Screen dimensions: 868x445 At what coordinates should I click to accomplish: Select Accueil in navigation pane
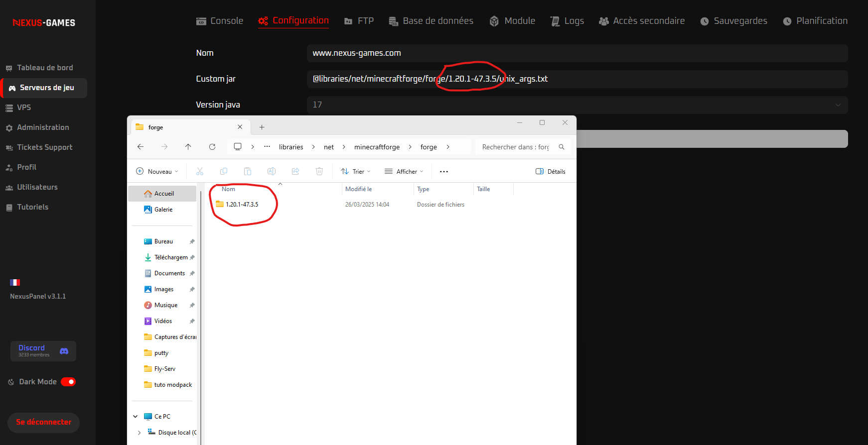pos(162,194)
